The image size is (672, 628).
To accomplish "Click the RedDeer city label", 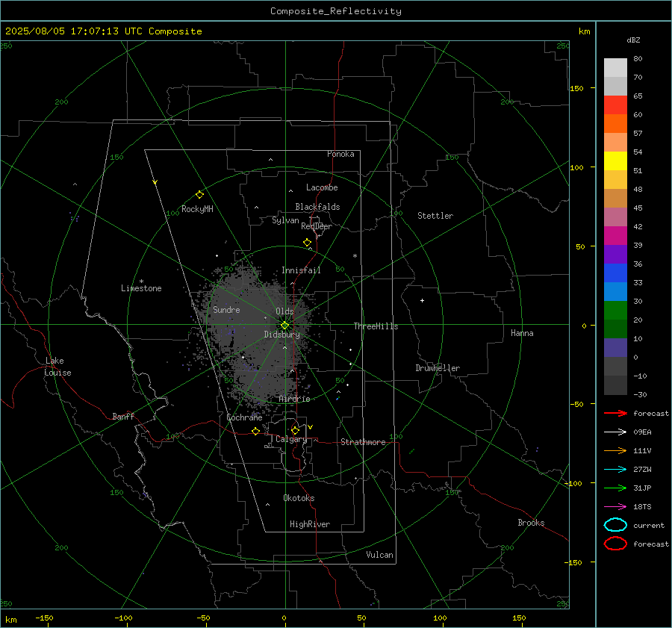I will [317, 226].
